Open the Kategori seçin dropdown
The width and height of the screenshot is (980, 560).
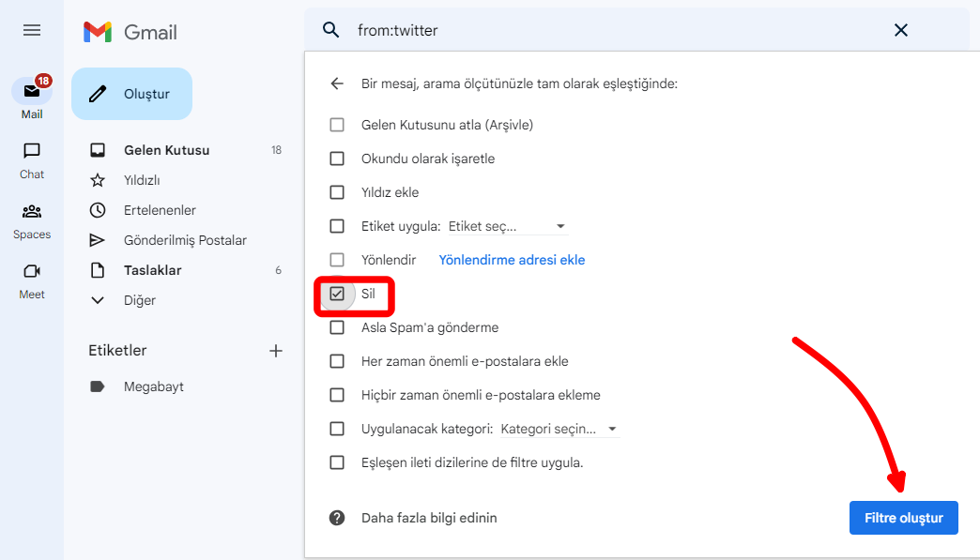tap(559, 429)
